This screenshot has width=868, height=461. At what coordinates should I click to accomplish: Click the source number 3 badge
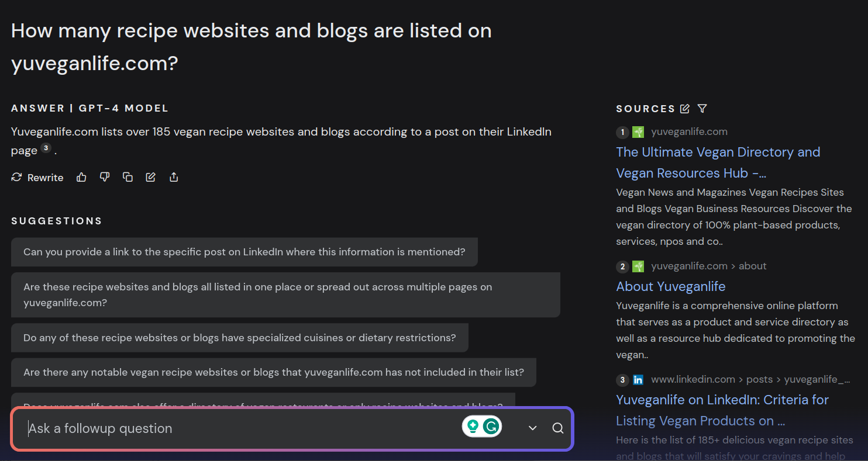[x=622, y=380]
